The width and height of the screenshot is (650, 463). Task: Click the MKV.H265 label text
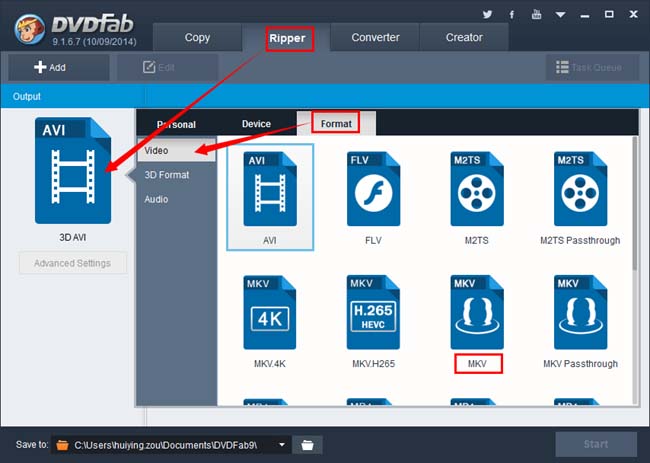[374, 364]
